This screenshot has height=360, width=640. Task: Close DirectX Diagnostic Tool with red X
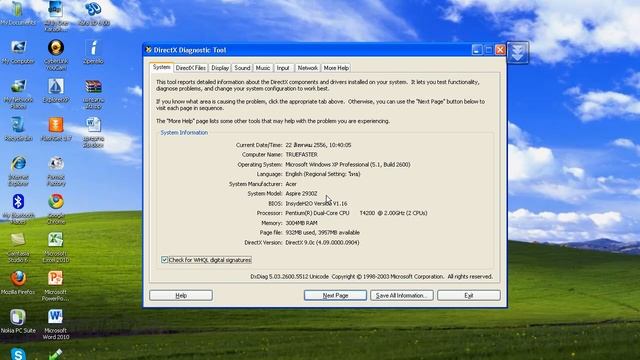pyautogui.click(x=500, y=50)
